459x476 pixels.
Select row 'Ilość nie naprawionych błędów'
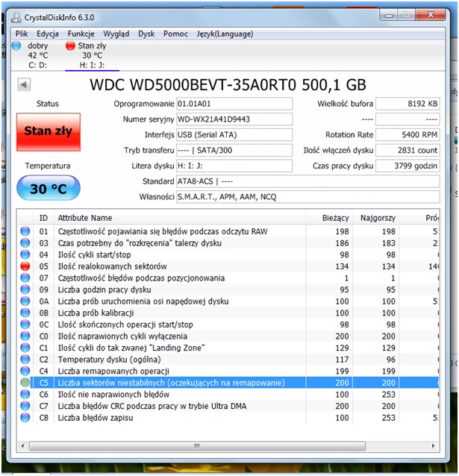228,395
